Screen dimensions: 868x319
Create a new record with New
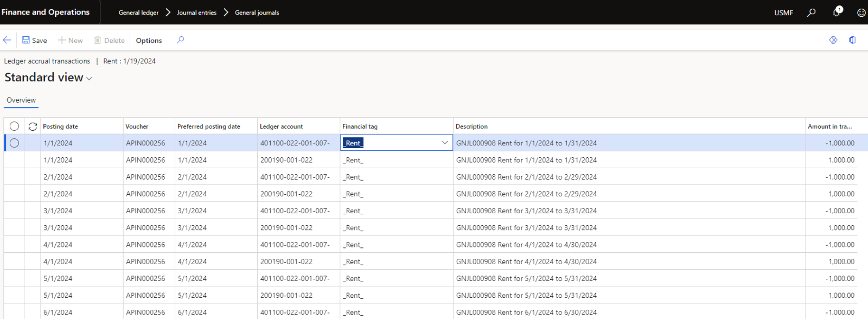pos(71,40)
